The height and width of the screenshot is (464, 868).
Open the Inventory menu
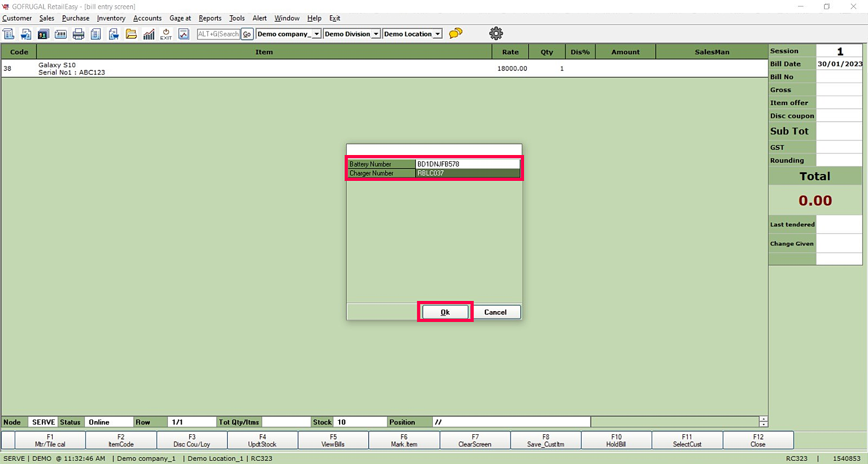click(x=111, y=18)
